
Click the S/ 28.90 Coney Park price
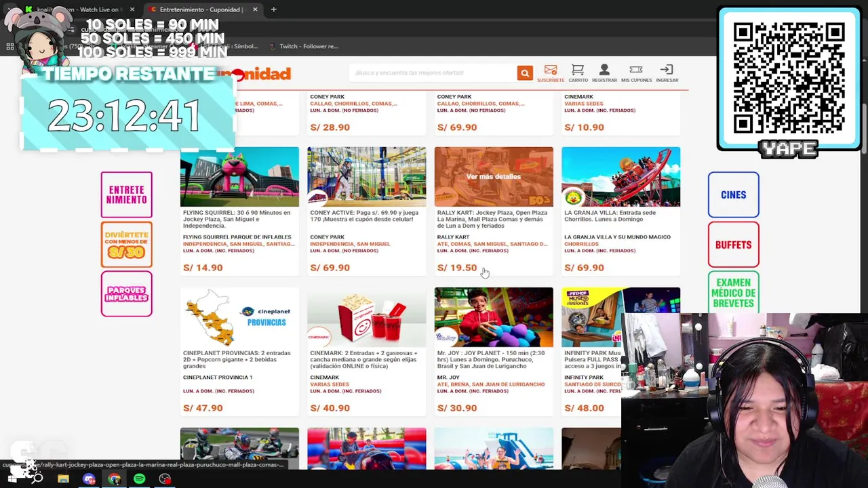330,127
